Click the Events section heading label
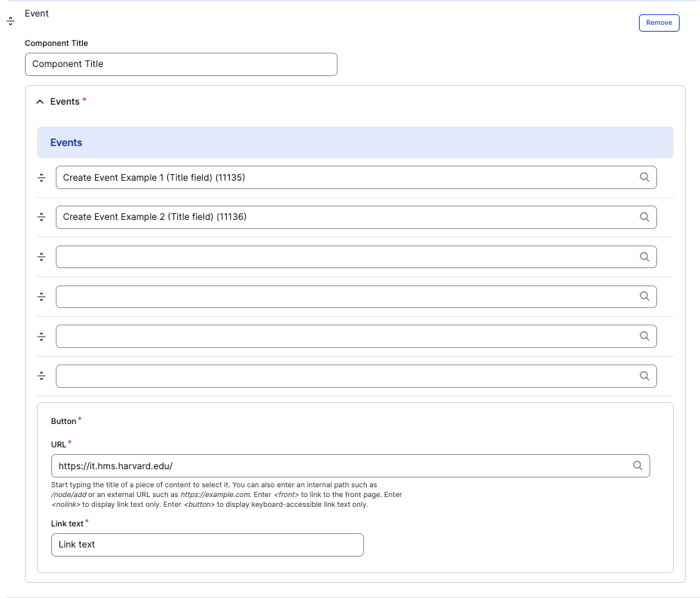 click(x=65, y=102)
